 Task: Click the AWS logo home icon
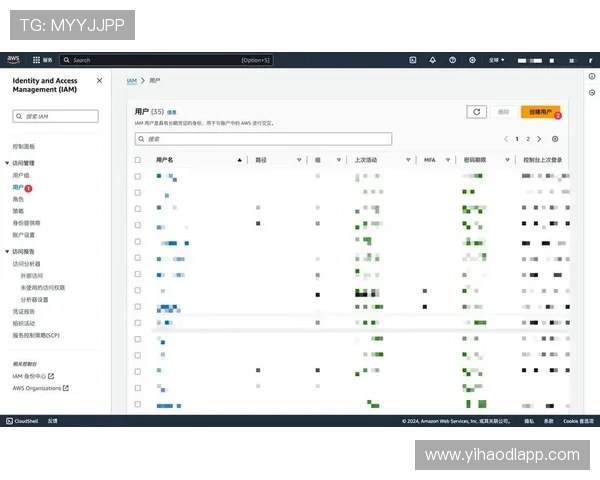(14, 60)
